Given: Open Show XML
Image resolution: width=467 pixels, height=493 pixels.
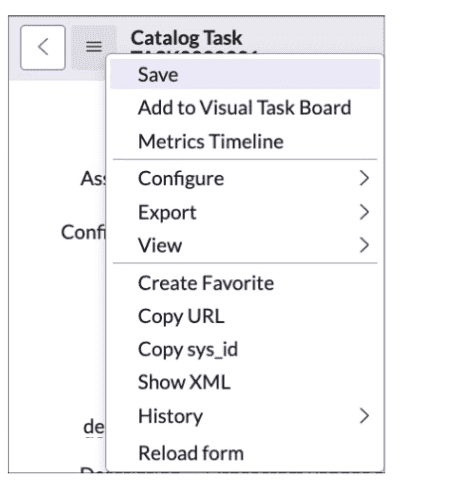Looking at the screenshot, I should [x=245, y=382].
